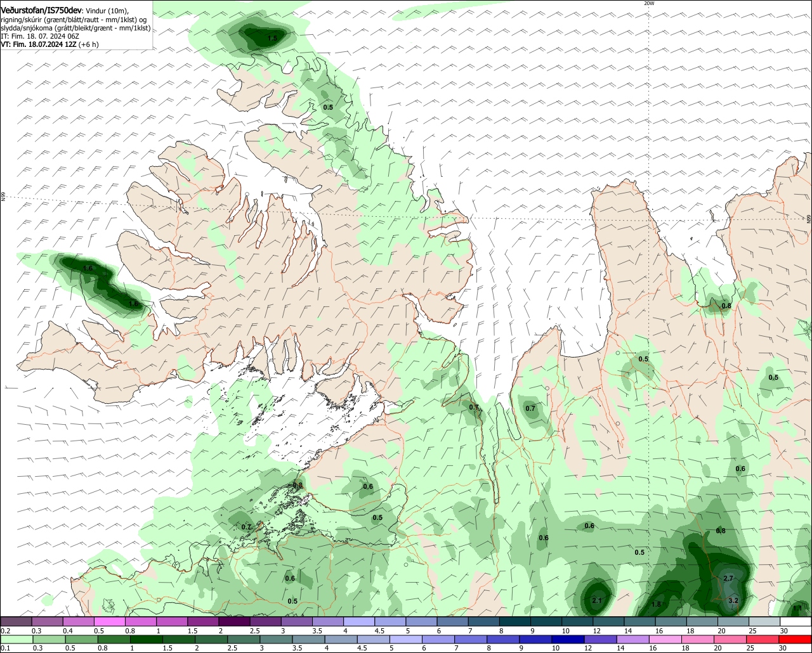Image resolution: width=812 pixels, height=653 pixels.
Task: Click the 0.1 legend label
Action: click(x=6, y=649)
